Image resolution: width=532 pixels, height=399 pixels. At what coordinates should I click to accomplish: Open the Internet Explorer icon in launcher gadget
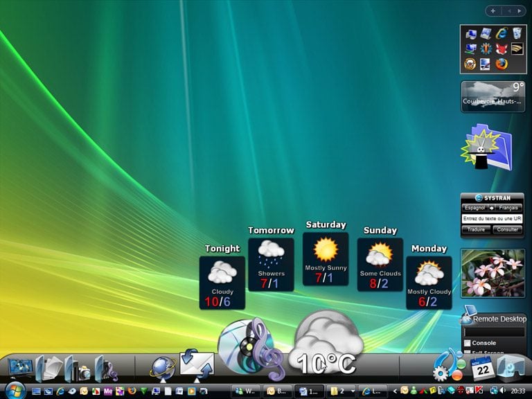point(502,33)
